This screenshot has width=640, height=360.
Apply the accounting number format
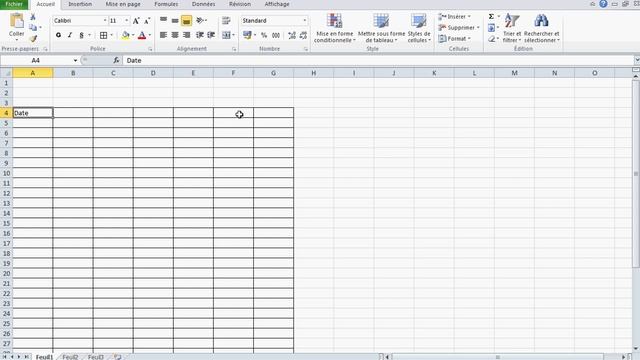tap(247, 35)
